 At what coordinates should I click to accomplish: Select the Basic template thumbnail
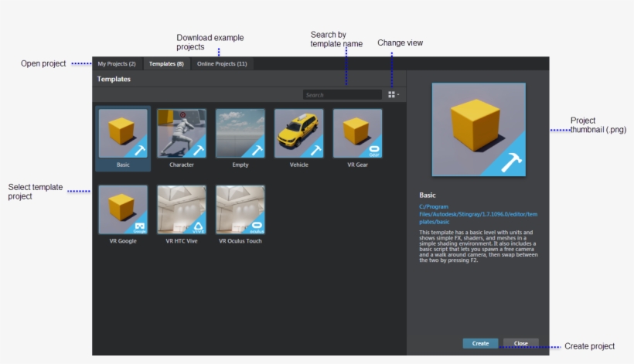(x=123, y=133)
